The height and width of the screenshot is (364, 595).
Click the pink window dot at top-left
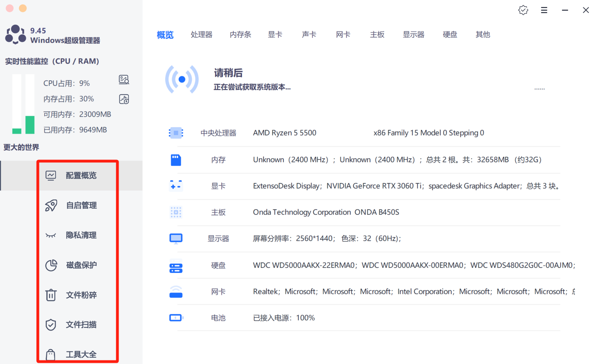(x=10, y=8)
